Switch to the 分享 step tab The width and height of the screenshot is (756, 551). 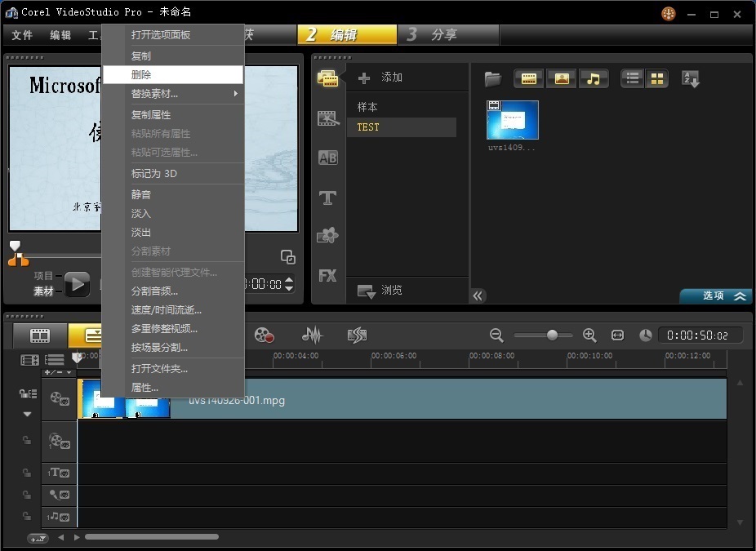tap(447, 35)
